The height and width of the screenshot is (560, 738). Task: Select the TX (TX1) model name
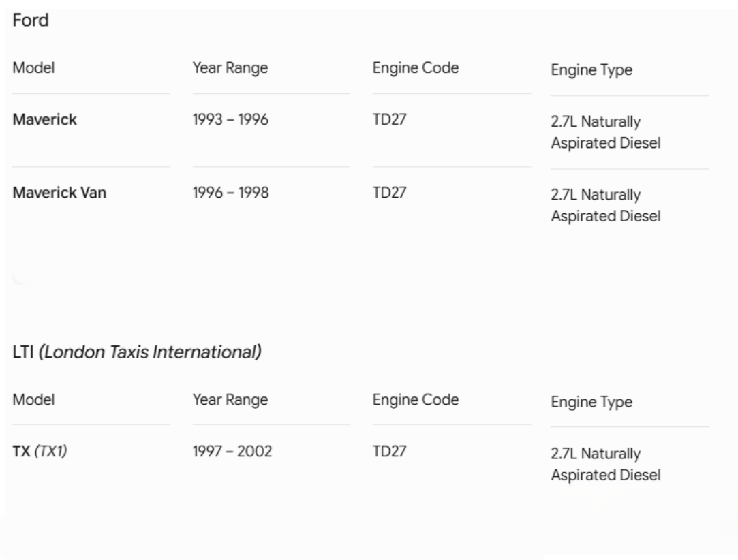point(40,451)
